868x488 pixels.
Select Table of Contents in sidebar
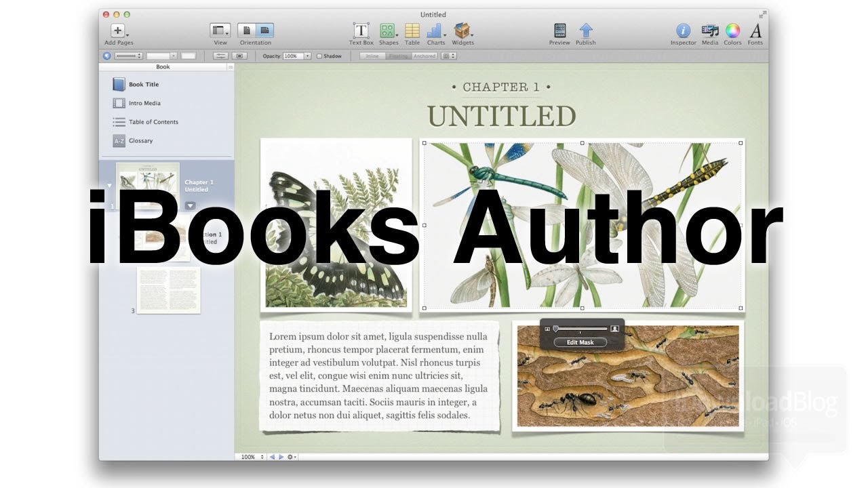[x=145, y=122]
